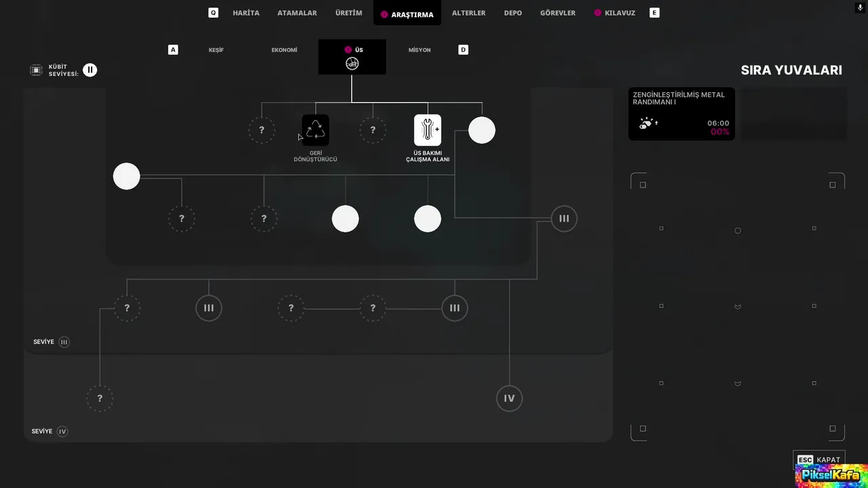This screenshot has width=868, height=488.
Task: Click the Qubit level II indicator
Action: pos(90,70)
